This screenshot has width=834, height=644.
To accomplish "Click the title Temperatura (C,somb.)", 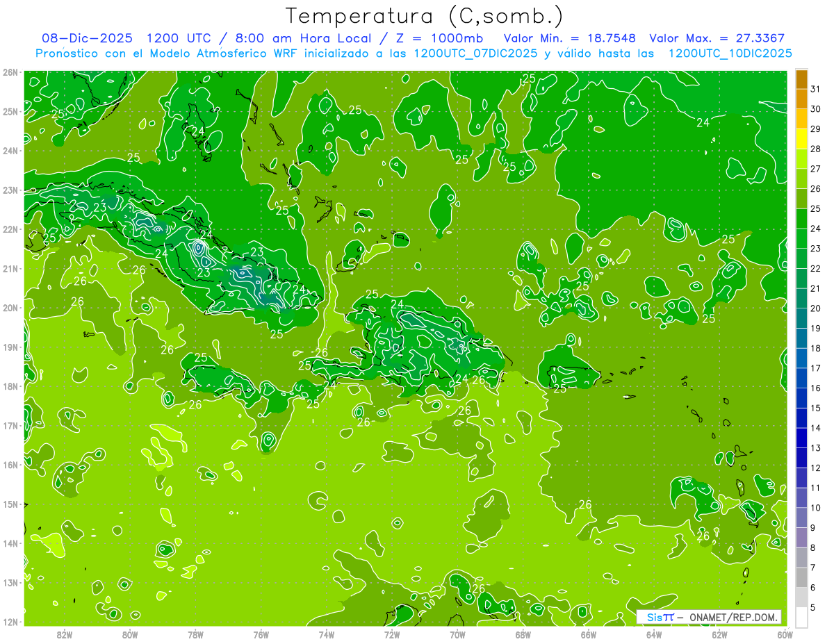I will click(424, 16).
